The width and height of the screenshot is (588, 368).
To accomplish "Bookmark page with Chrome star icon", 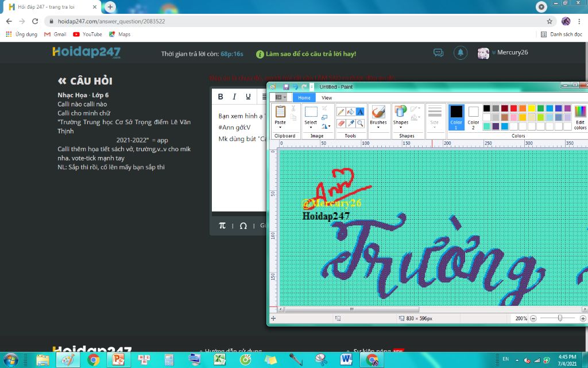I will pos(550,21).
